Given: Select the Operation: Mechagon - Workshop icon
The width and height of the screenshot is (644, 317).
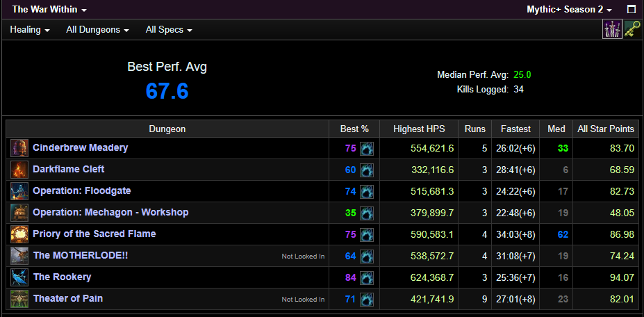Looking at the screenshot, I should click(x=19, y=213).
